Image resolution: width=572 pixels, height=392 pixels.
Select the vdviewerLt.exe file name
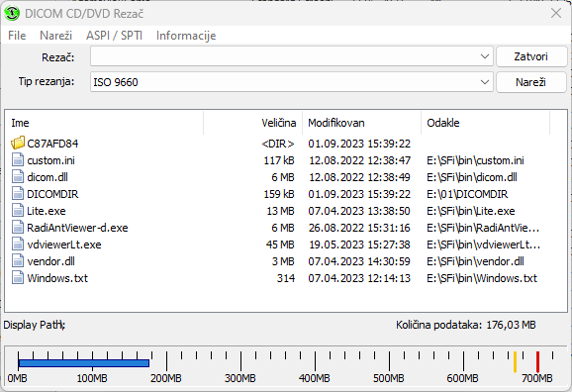click(64, 245)
